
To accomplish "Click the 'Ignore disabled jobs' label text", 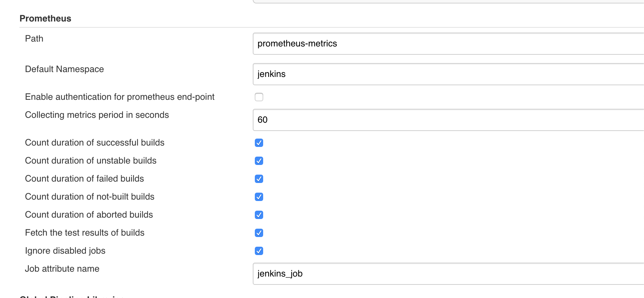I will pyautogui.click(x=65, y=251).
